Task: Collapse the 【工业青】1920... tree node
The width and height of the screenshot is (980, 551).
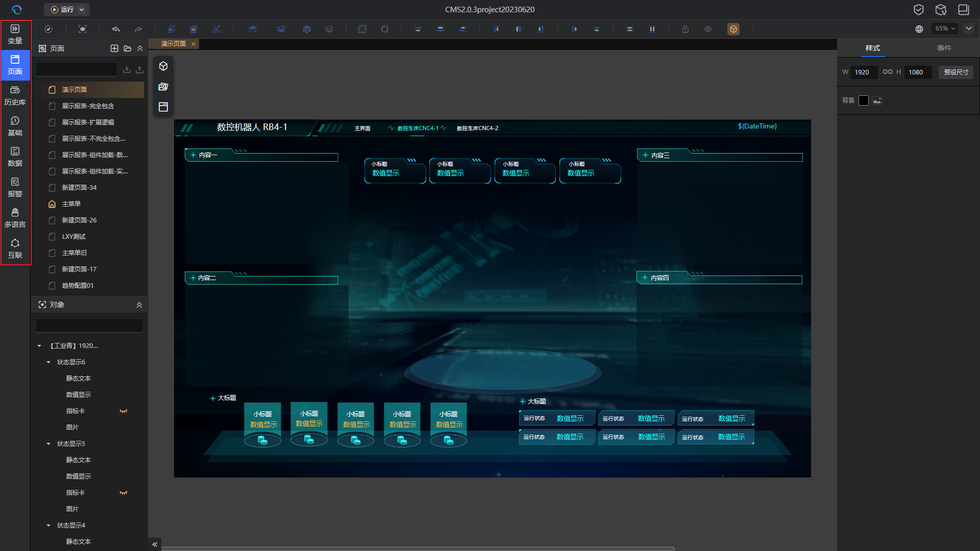Action: click(x=40, y=346)
